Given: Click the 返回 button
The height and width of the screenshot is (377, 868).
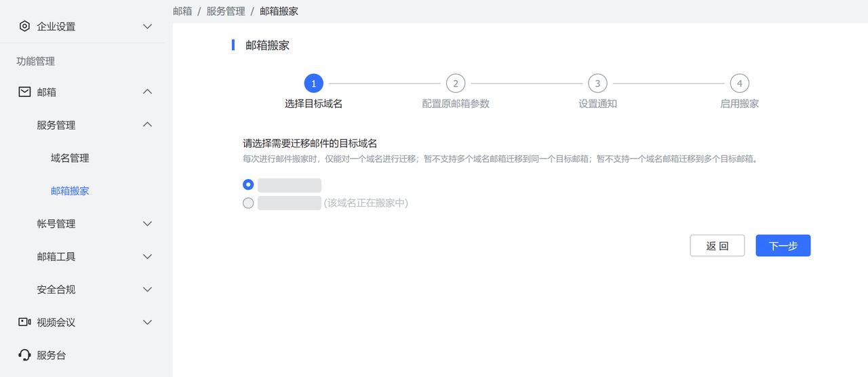Looking at the screenshot, I should [717, 245].
